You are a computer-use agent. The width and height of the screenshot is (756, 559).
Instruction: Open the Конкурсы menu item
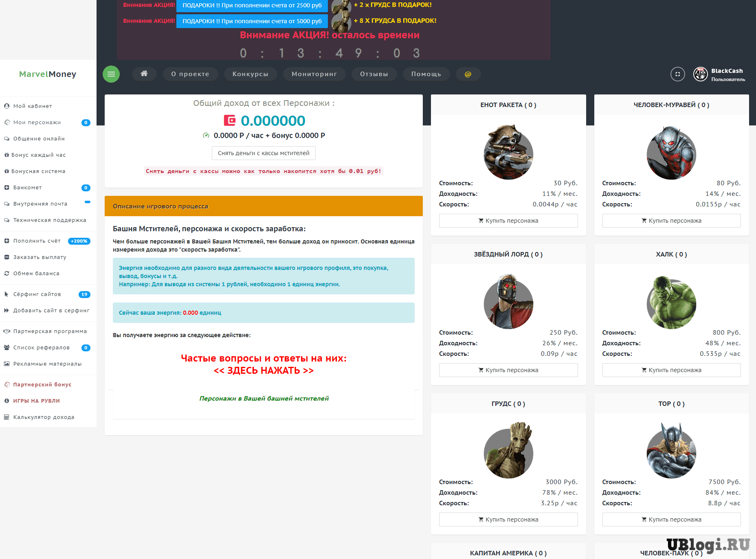tap(250, 74)
